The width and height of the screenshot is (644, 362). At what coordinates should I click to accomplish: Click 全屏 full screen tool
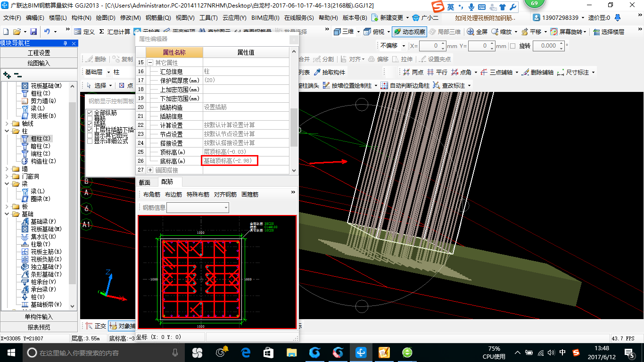click(477, 32)
